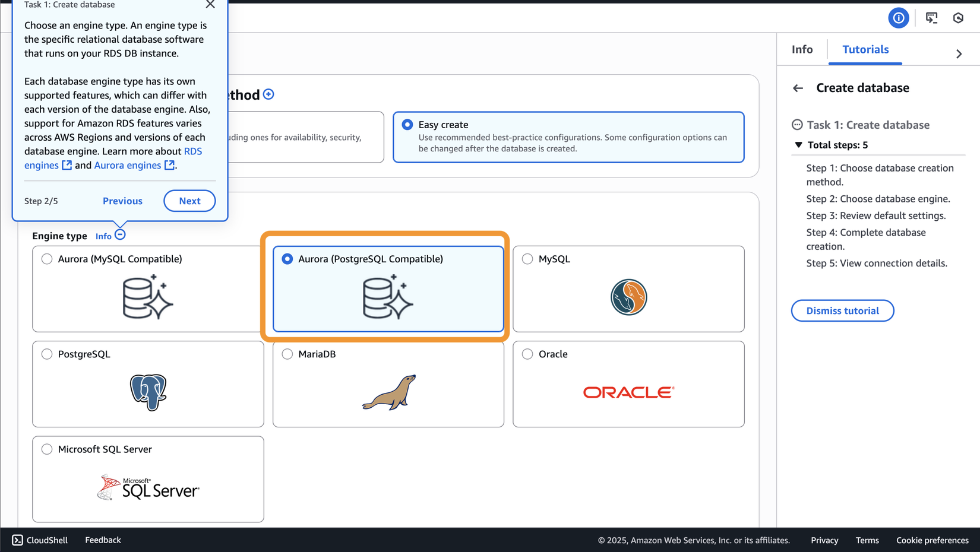Click the Easy create description text

point(573,143)
